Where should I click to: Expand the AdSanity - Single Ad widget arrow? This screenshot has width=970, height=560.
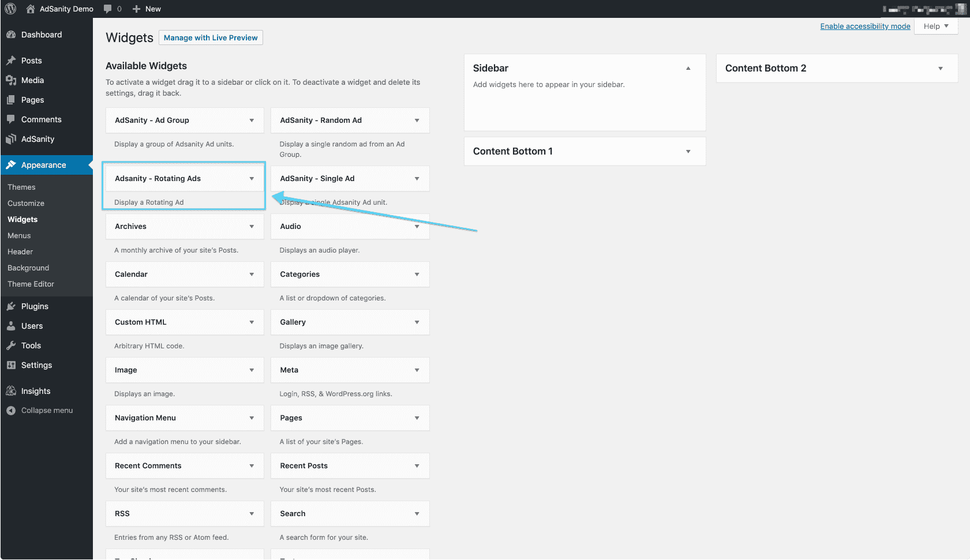(417, 179)
